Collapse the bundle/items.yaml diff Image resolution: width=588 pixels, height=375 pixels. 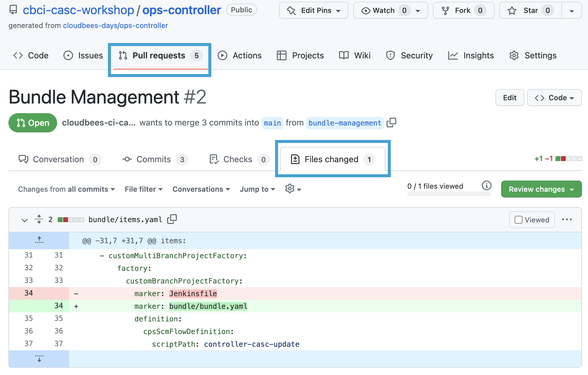25,220
